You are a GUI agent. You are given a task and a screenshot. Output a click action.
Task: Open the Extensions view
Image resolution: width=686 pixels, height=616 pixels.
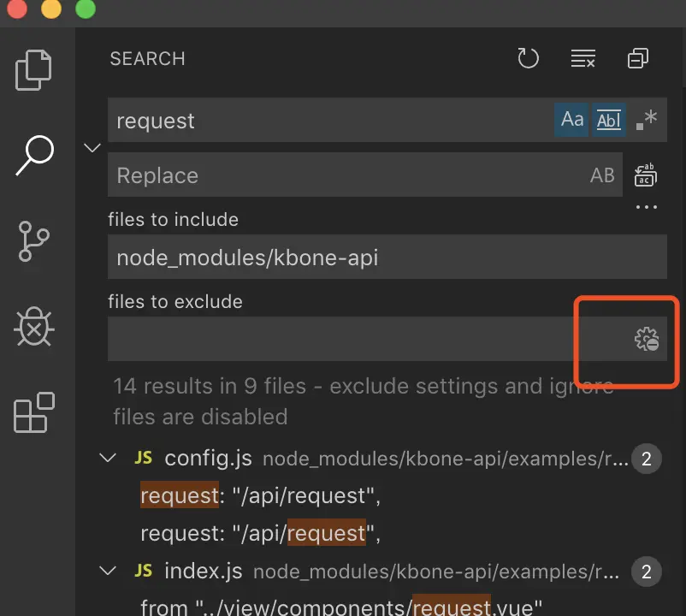pyautogui.click(x=33, y=412)
